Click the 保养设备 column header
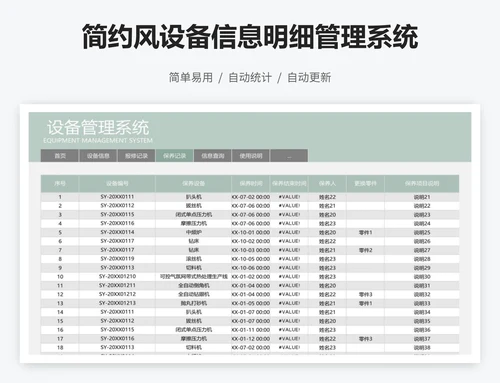Image resolution: width=500 pixels, height=383 pixels. [x=193, y=183]
